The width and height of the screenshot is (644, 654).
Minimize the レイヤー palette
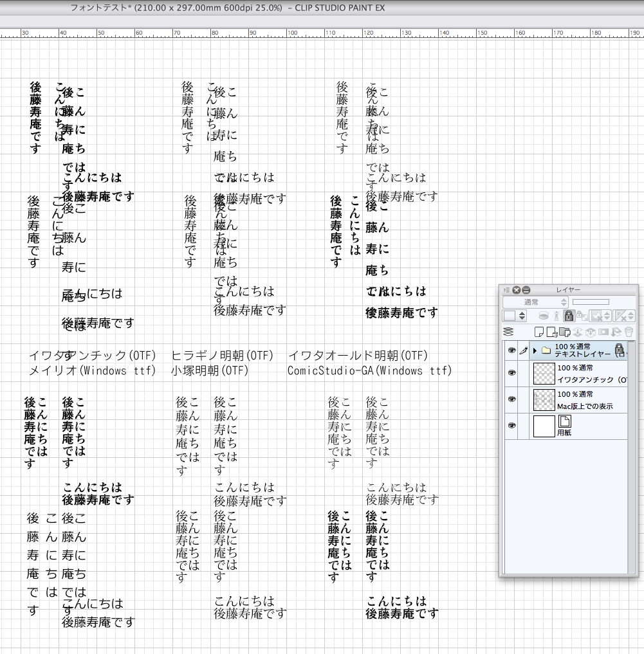click(526, 290)
